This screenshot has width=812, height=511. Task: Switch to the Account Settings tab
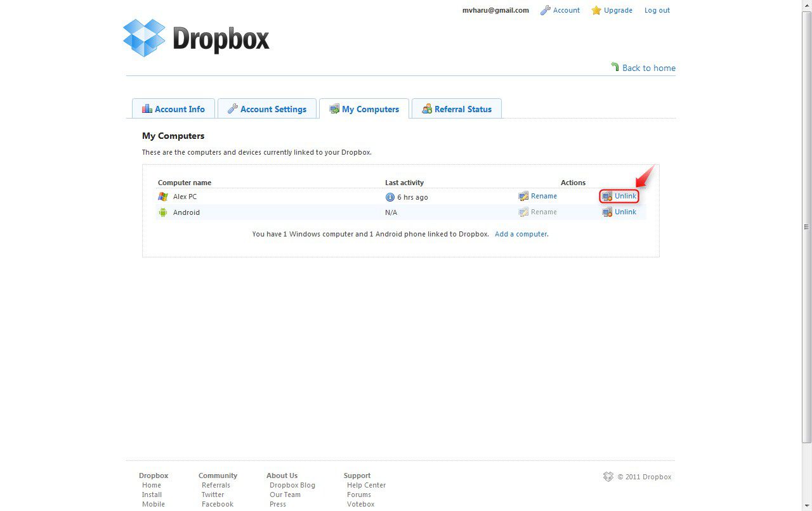[266, 108]
